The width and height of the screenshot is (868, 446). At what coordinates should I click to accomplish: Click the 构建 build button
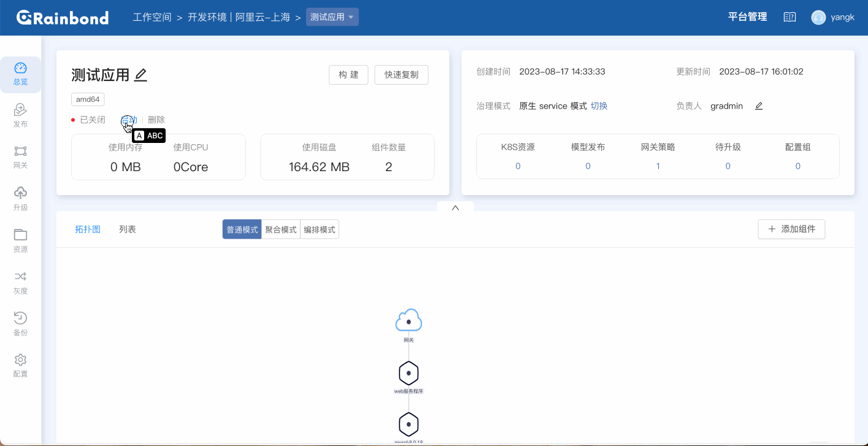click(x=348, y=74)
